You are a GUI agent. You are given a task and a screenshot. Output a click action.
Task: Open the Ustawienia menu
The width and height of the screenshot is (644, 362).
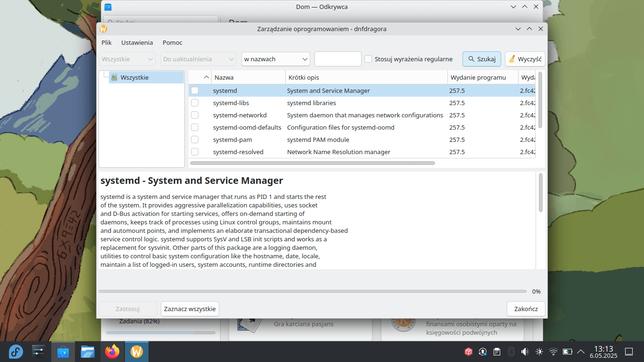[137, 42]
